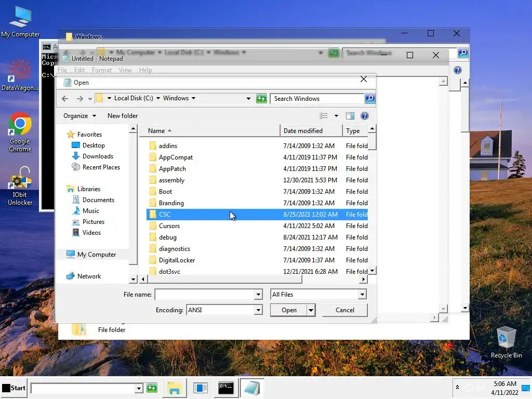Open the File name dropdown arrow
The height and width of the screenshot is (399, 532).
(258, 295)
